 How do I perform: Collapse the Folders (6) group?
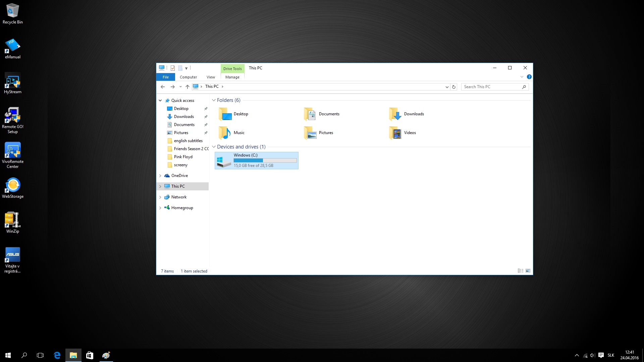coord(214,100)
